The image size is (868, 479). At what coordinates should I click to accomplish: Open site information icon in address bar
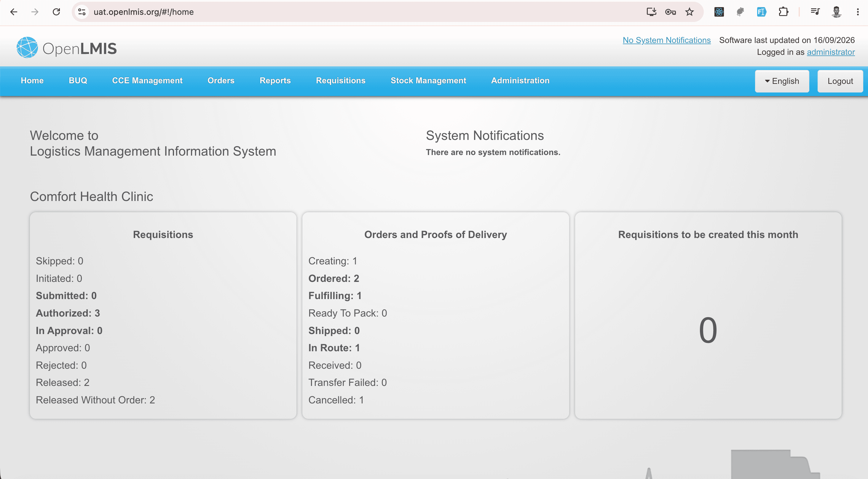point(82,12)
